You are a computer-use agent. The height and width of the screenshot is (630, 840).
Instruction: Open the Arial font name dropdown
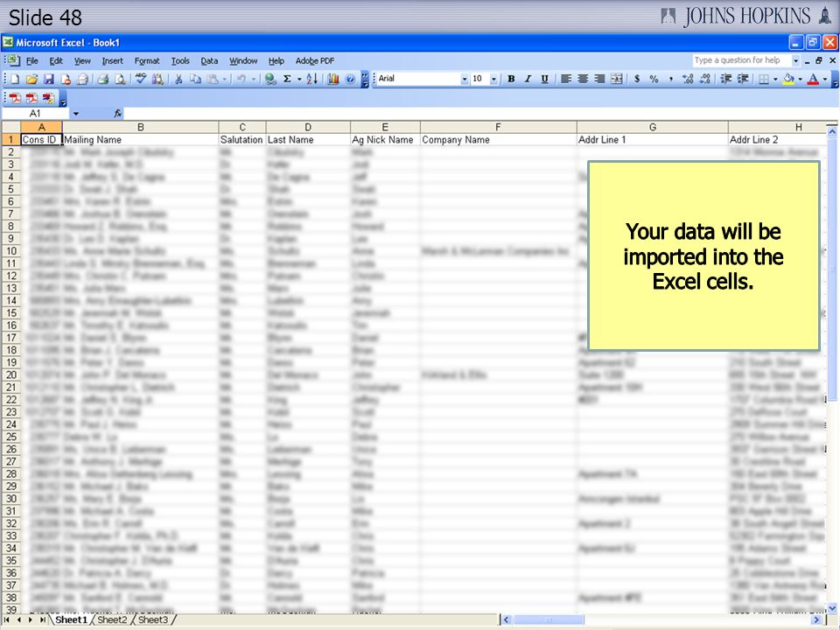coord(465,80)
